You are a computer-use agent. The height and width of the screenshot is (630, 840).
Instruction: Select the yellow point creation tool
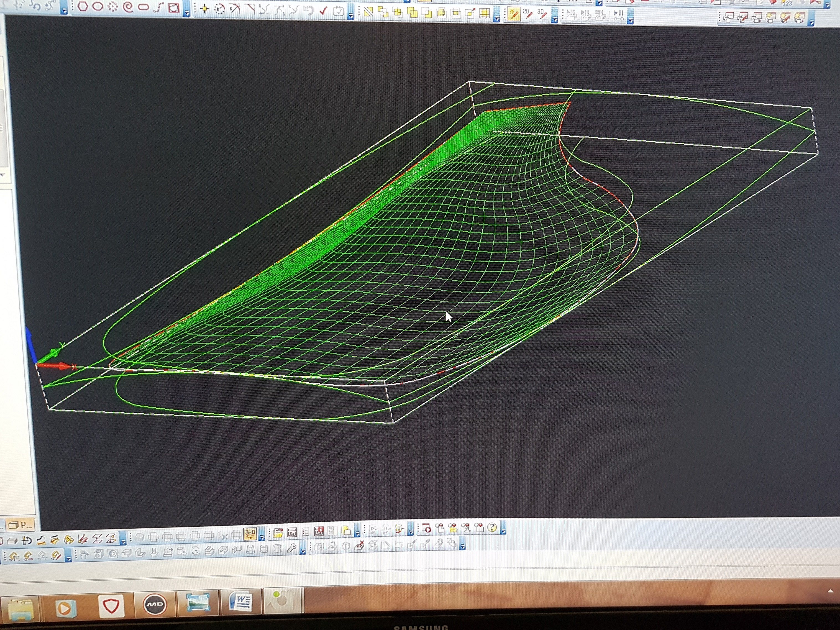pos(205,9)
